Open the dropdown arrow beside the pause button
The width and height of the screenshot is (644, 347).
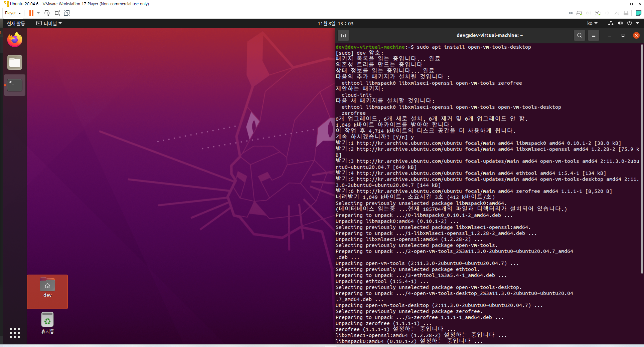(x=38, y=13)
